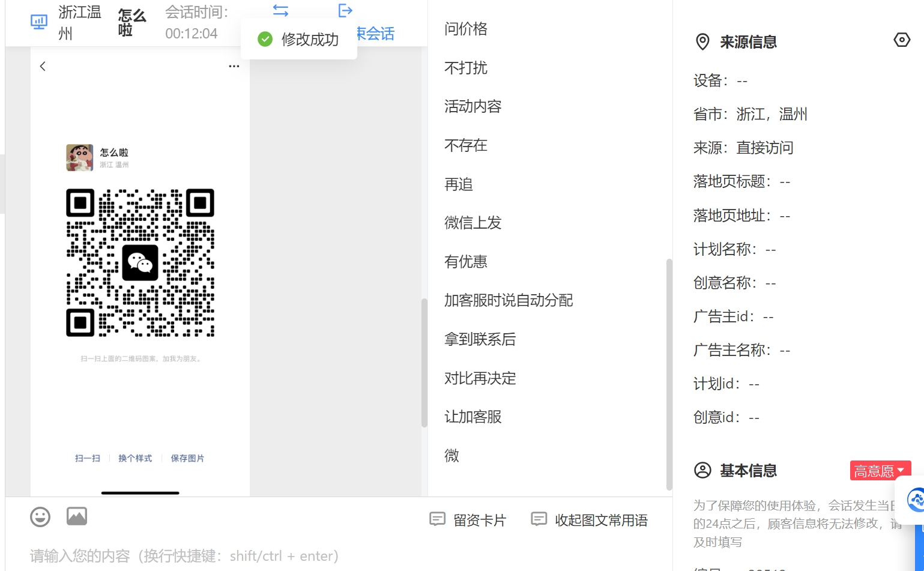Click the transfer conversation arrows icon
924x571 pixels.
280,10
